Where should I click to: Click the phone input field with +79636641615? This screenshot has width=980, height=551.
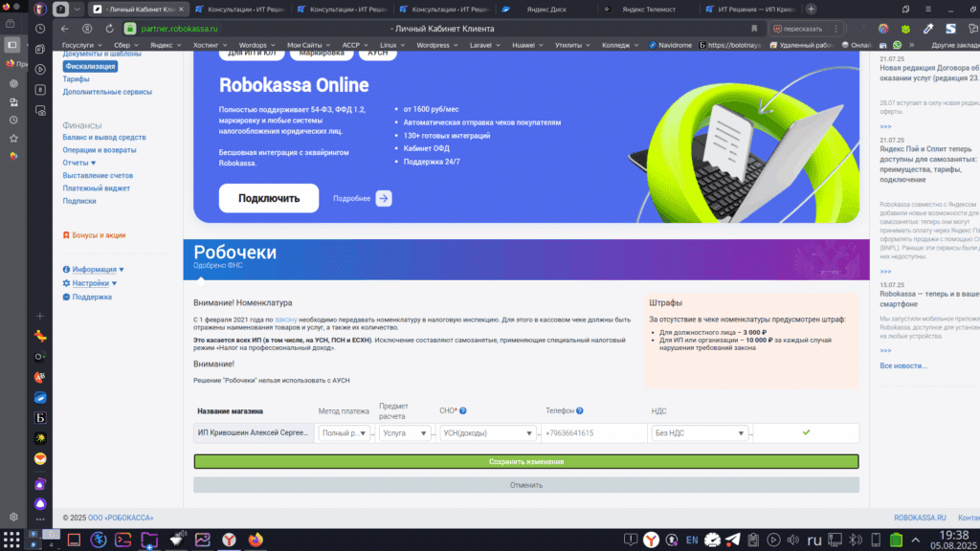pos(593,433)
